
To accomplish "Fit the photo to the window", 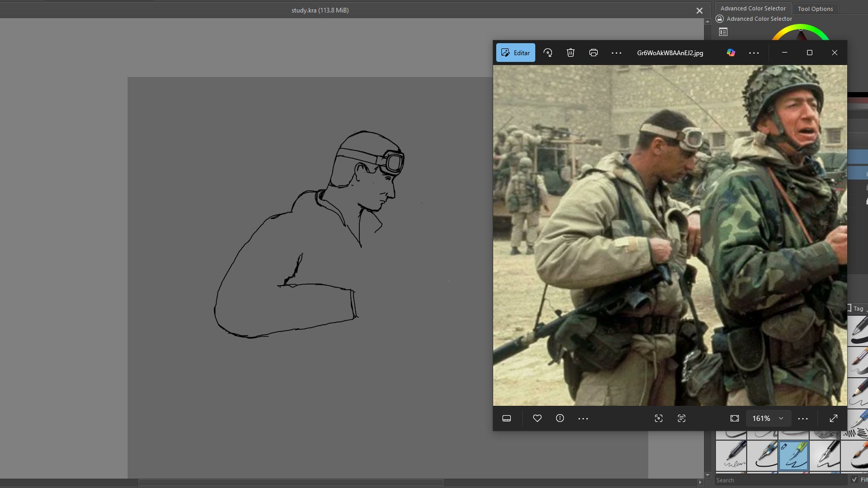I will pyautogui.click(x=735, y=418).
